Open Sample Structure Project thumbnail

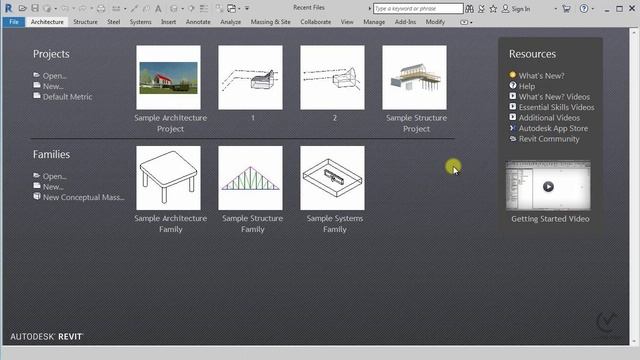(x=414, y=77)
